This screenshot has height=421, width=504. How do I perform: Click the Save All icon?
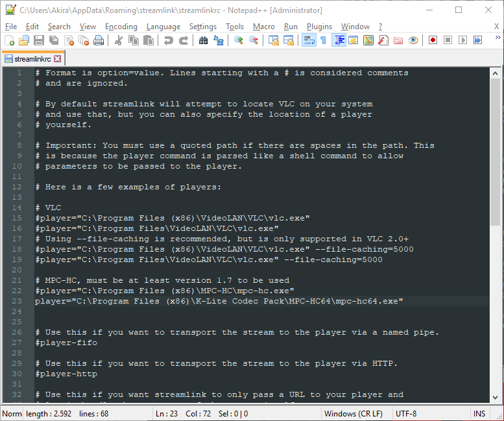(x=54, y=40)
